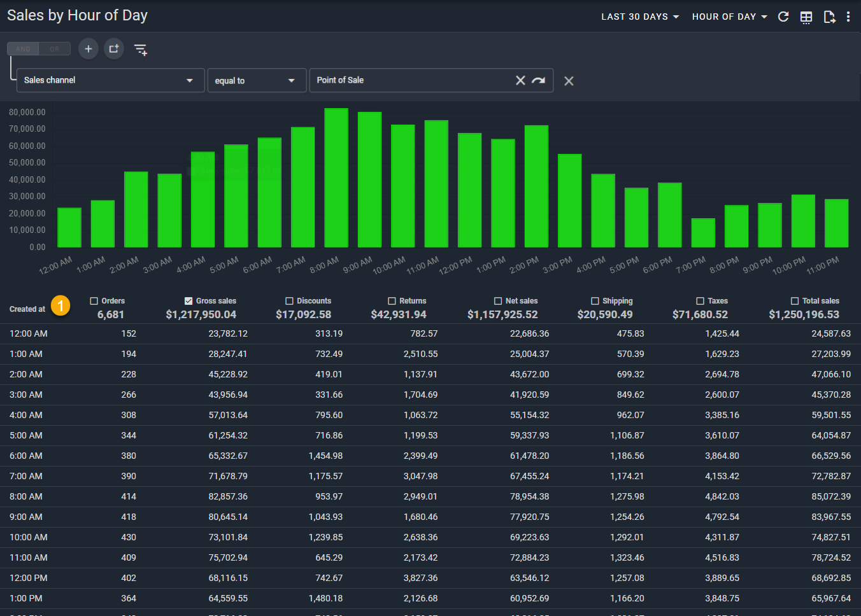Open the Last 30 Days dropdown
861x616 pixels.
pyautogui.click(x=640, y=17)
